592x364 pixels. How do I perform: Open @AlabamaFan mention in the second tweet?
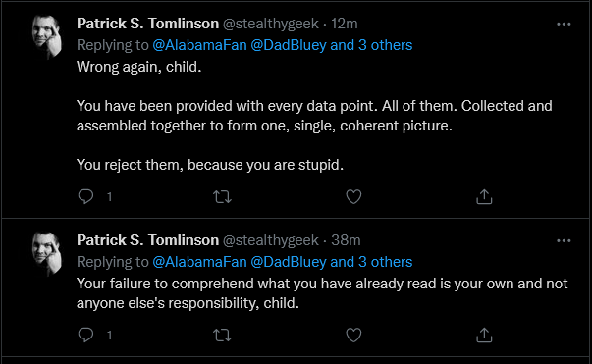(199, 262)
